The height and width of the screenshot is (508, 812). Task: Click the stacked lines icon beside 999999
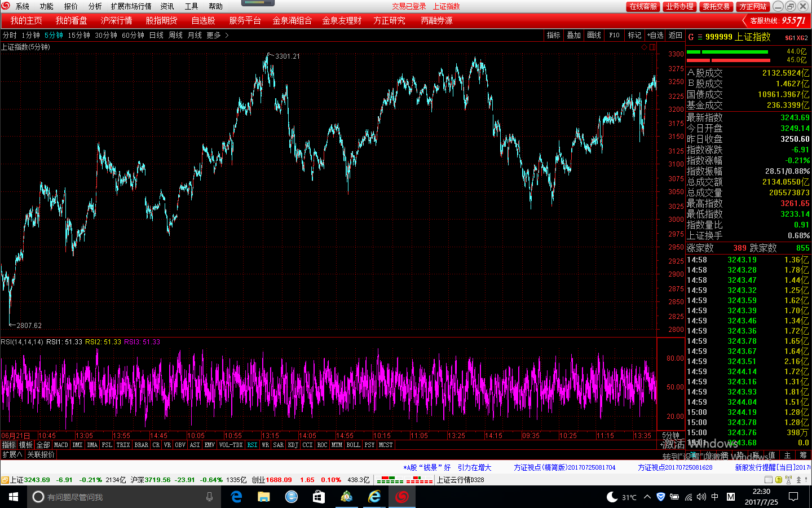click(x=700, y=37)
